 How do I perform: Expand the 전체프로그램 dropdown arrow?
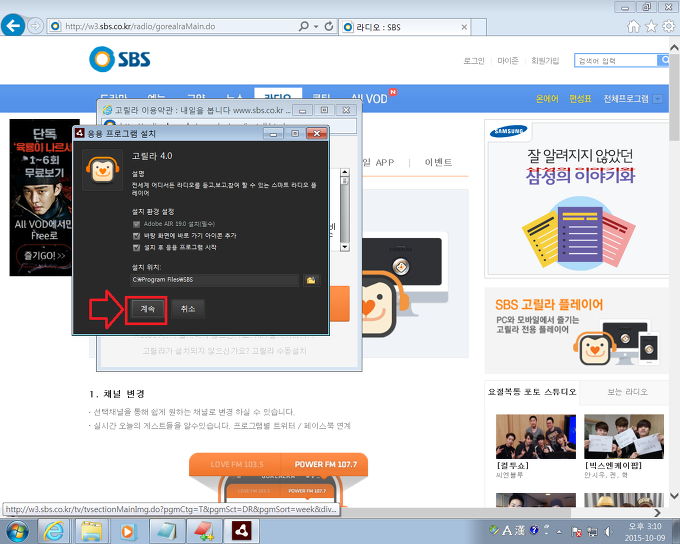pos(658,99)
